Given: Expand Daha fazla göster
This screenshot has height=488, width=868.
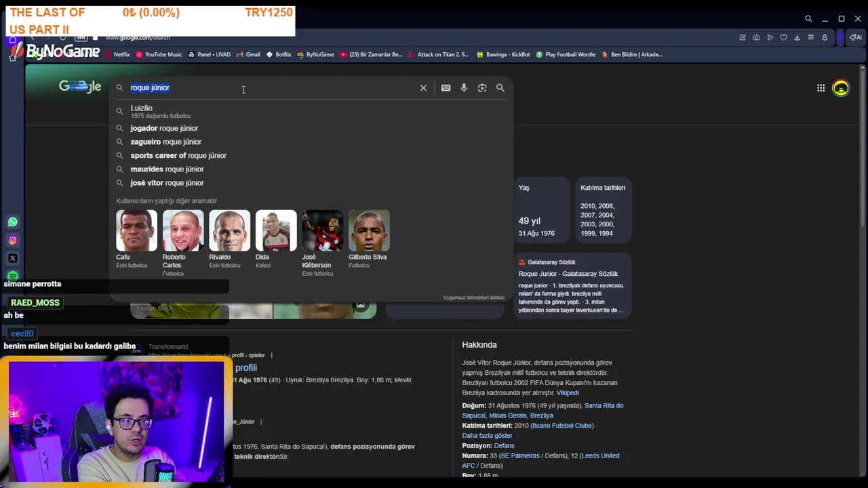Looking at the screenshot, I should (487, 436).
